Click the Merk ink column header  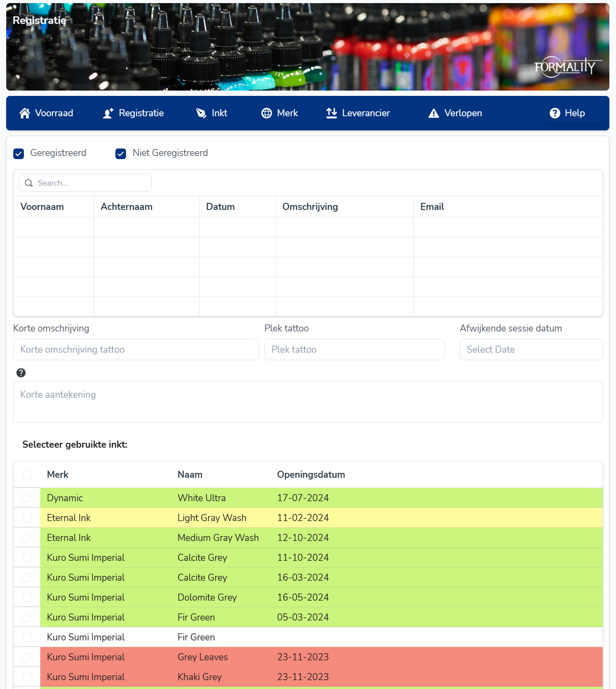[57, 475]
